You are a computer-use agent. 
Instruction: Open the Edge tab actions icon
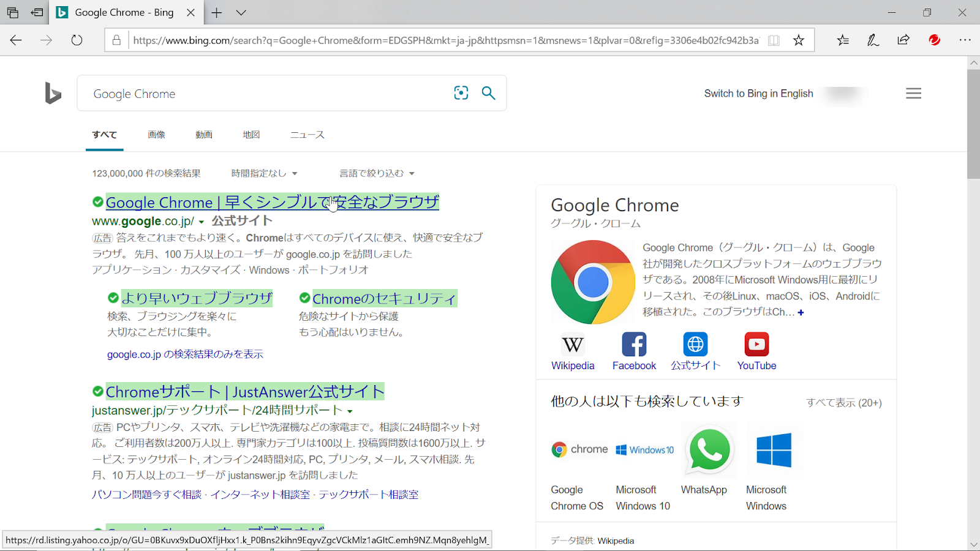[12, 12]
